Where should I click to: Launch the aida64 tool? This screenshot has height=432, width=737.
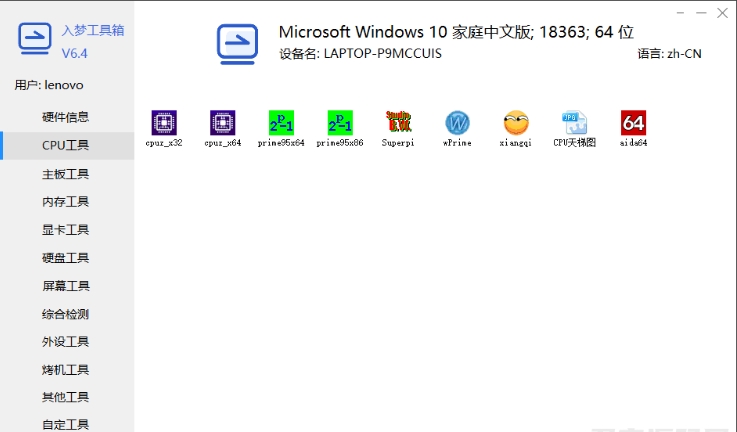(x=633, y=128)
